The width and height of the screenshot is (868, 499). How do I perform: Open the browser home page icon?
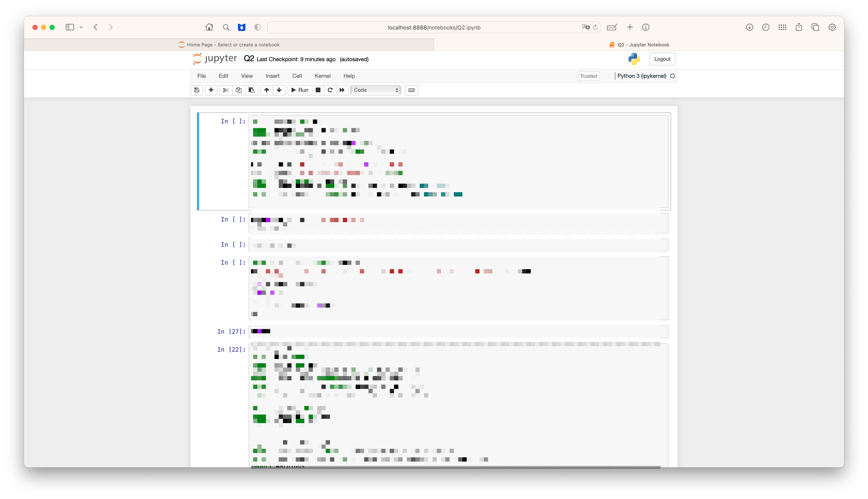[209, 27]
